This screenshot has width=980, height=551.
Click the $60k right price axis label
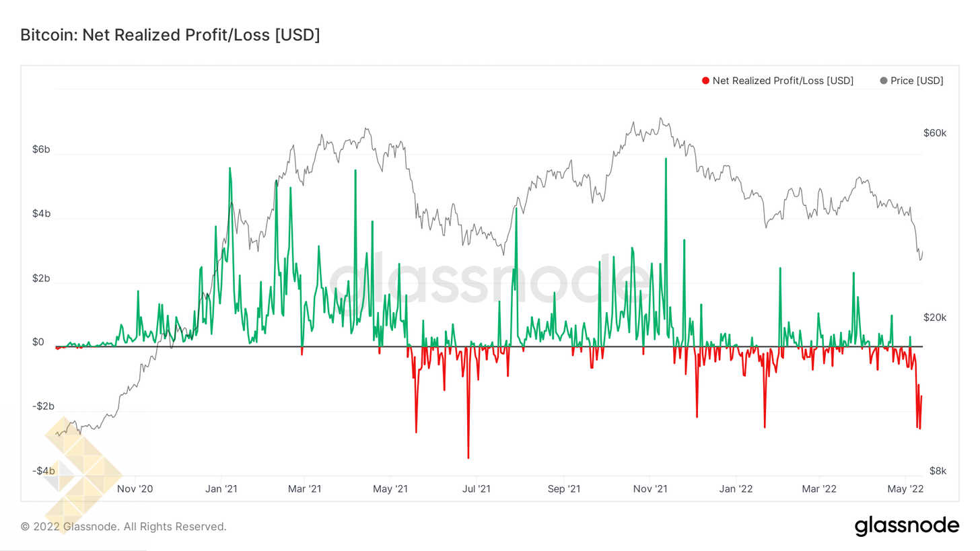[935, 133]
